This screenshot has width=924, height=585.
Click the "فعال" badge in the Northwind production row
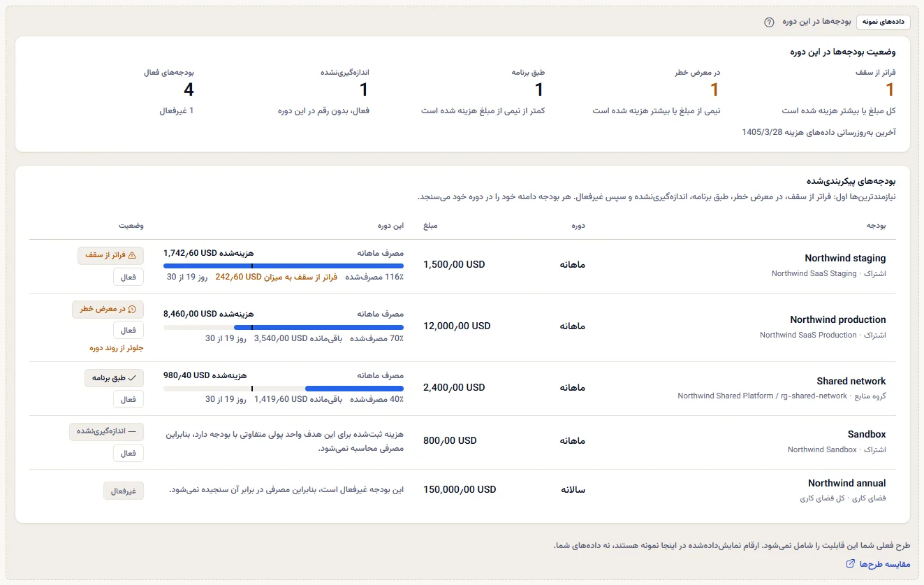(x=129, y=330)
